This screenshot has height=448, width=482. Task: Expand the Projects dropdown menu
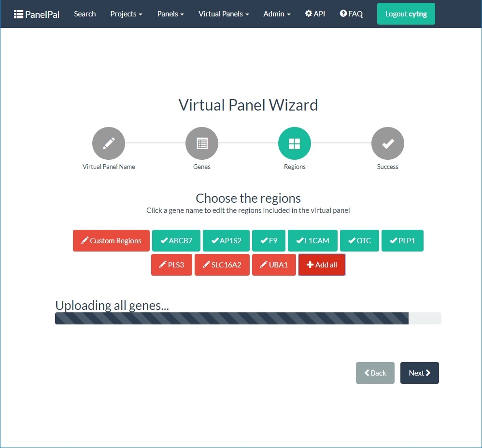point(127,14)
